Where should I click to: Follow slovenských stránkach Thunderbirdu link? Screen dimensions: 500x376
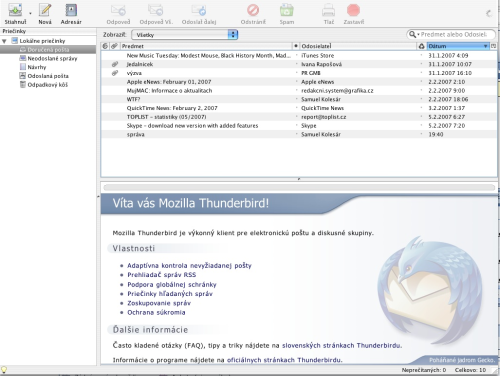[341, 345]
